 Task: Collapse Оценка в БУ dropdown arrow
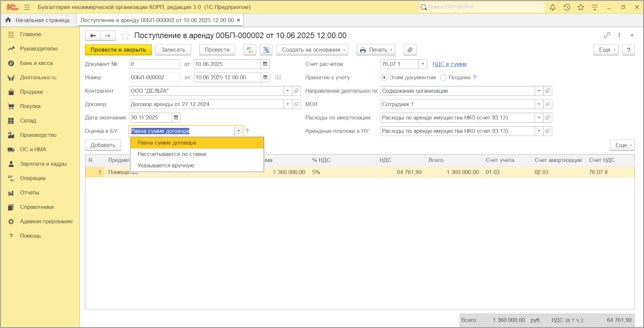(239, 131)
